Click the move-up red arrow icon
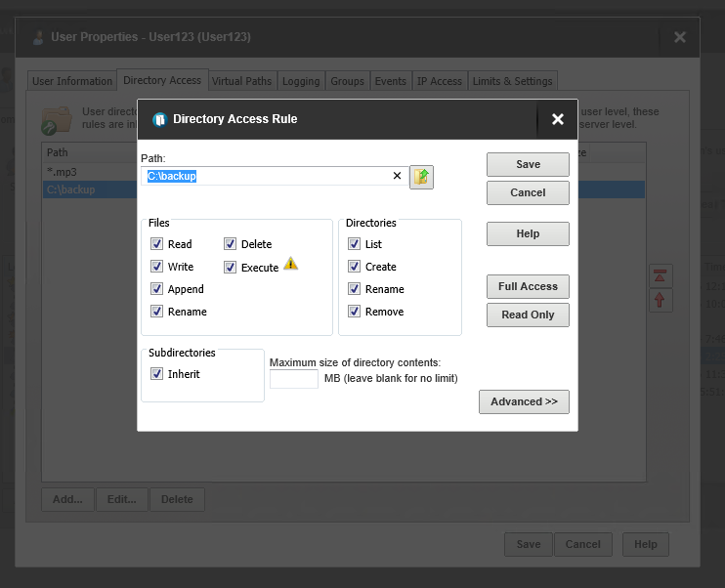The height and width of the screenshot is (588, 725). [661, 301]
